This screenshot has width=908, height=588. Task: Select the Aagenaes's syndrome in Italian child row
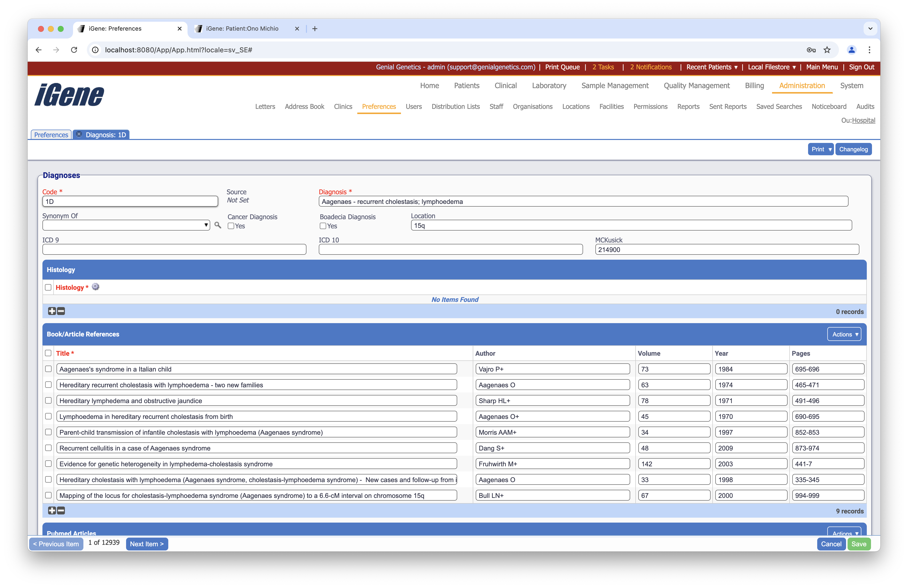[x=48, y=369]
